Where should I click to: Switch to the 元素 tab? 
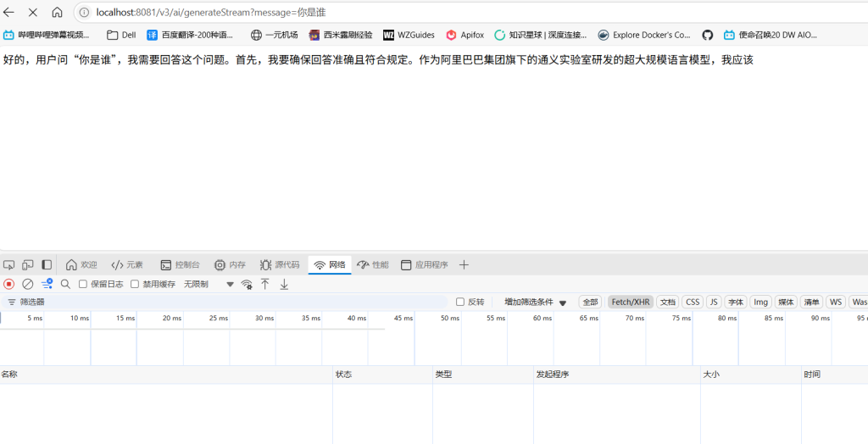coord(127,265)
